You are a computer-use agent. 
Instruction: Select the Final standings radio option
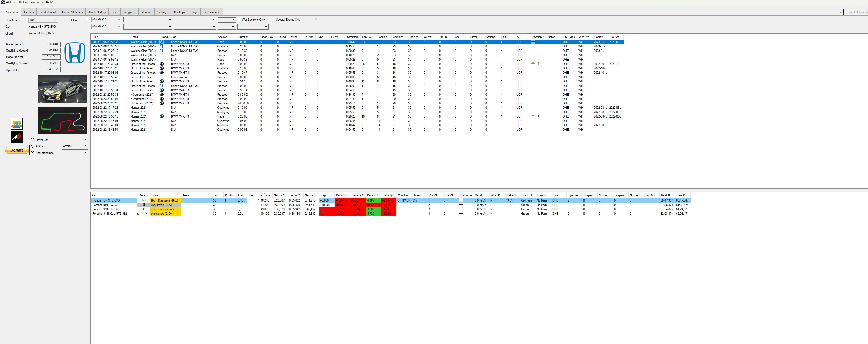(33, 153)
